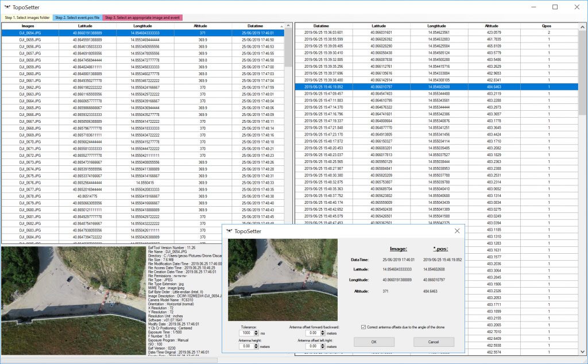Click the drone icon in the dialog title bar
Image resolution: width=588 pixels, height=364 pixels.
point(229,231)
